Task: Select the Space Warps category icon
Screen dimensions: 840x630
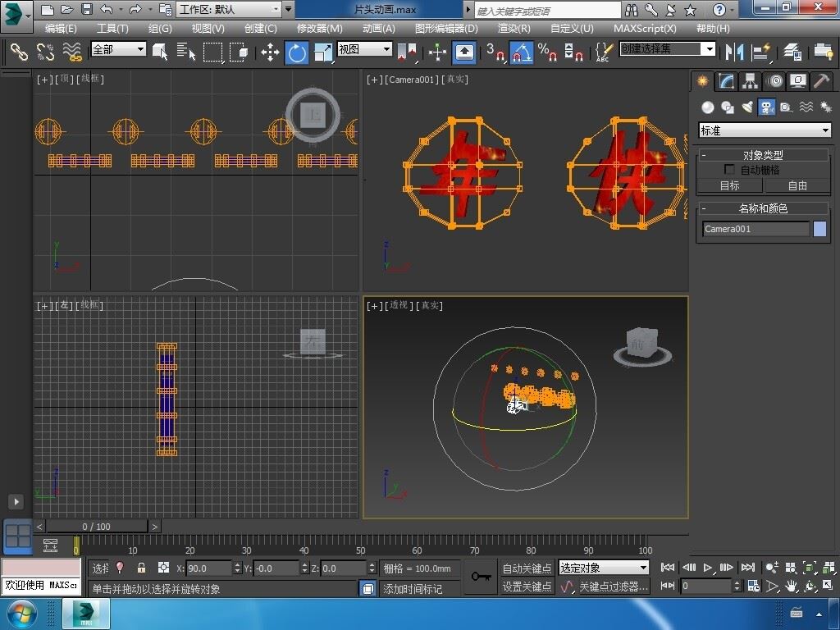Action: coord(806,107)
